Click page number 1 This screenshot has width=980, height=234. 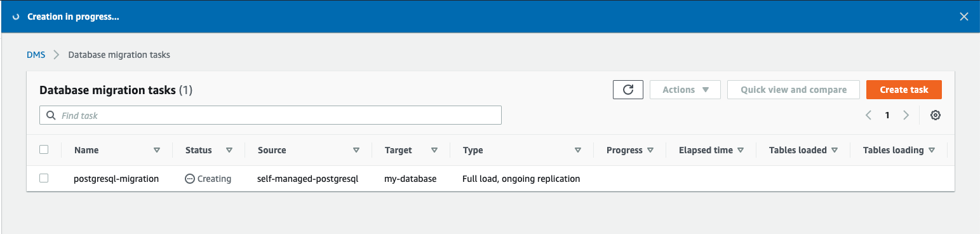pos(887,116)
